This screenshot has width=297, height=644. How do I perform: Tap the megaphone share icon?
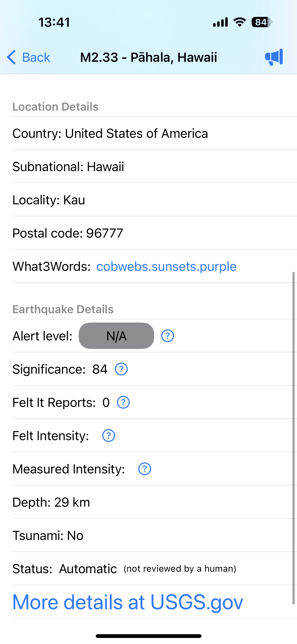click(274, 57)
